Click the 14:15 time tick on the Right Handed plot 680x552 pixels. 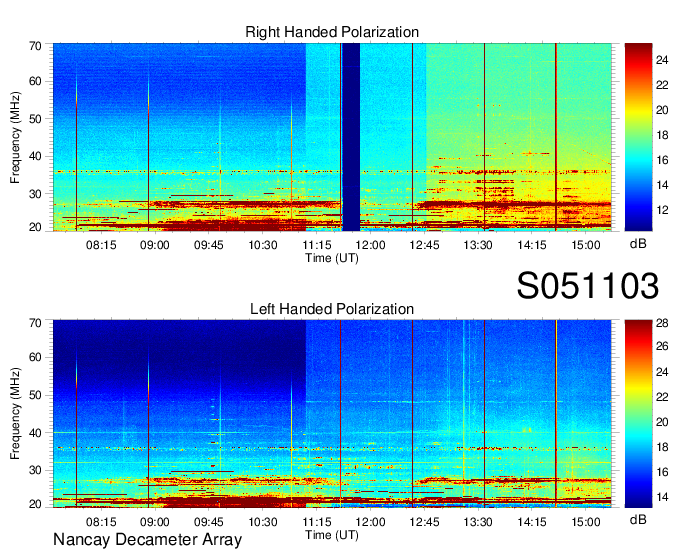tap(532, 245)
